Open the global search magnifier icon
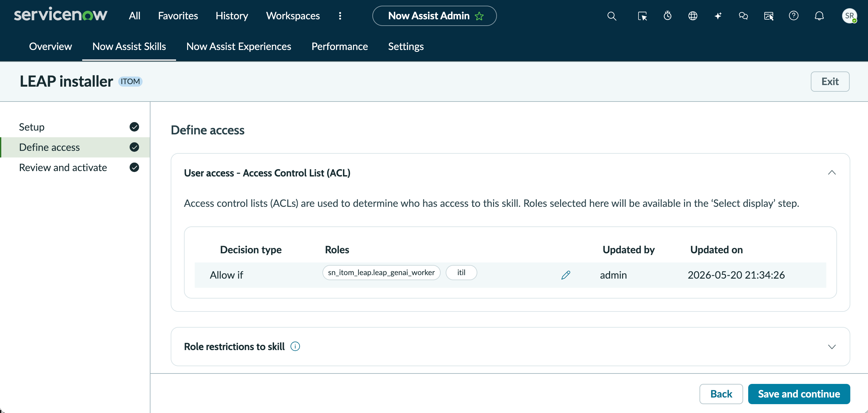This screenshot has width=868, height=413. pos(612,16)
